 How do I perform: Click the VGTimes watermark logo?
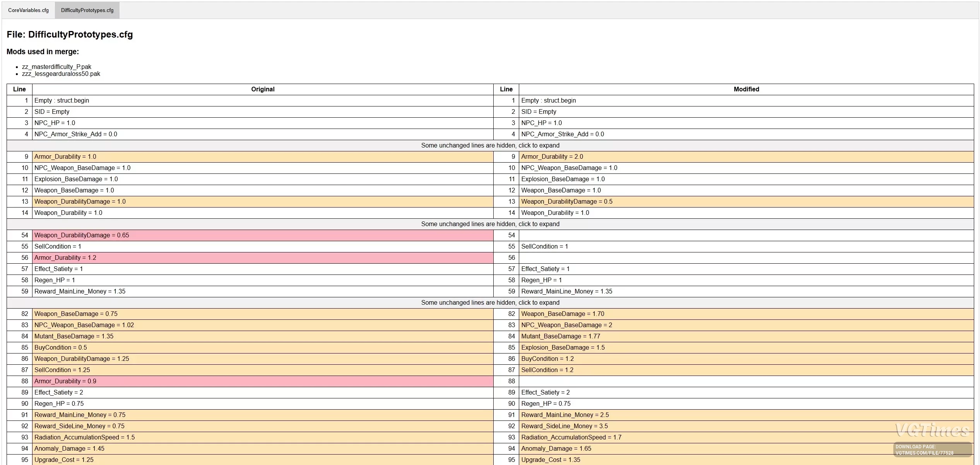tap(932, 430)
